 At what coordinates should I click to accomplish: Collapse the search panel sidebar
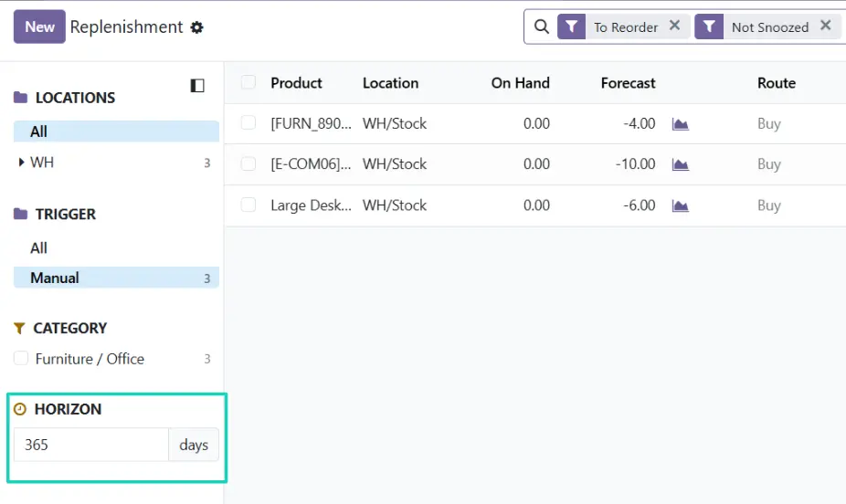pyautogui.click(x=197, y=86)
